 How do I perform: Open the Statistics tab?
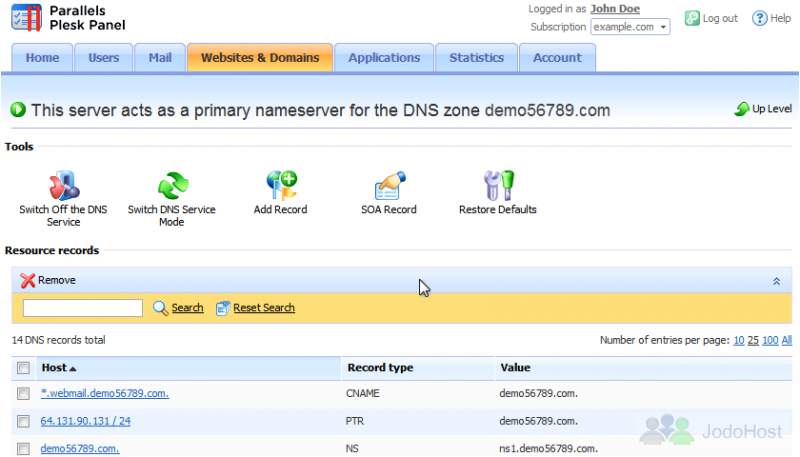point(476,58)
